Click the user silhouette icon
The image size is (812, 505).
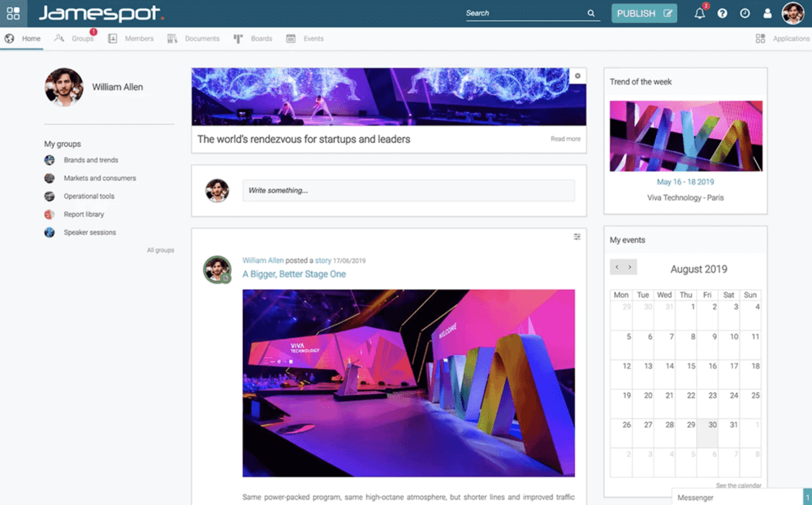767,14
